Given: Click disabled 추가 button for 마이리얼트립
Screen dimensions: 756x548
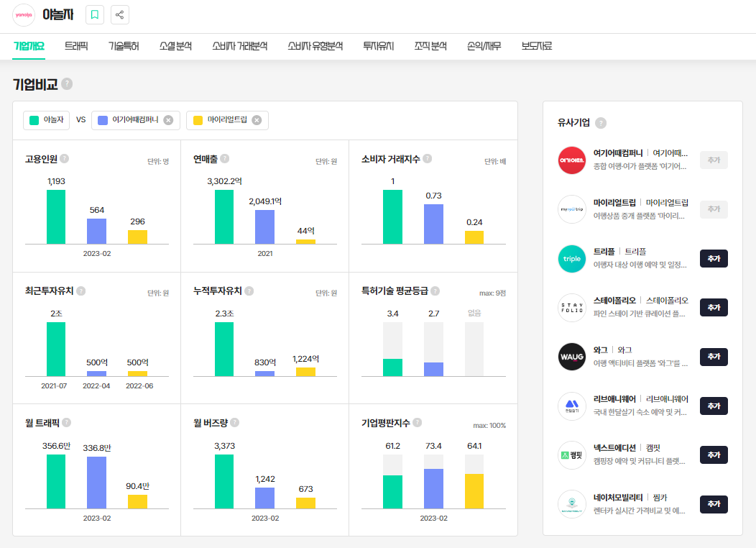Looking at the screenshot, I should (714, 209).
